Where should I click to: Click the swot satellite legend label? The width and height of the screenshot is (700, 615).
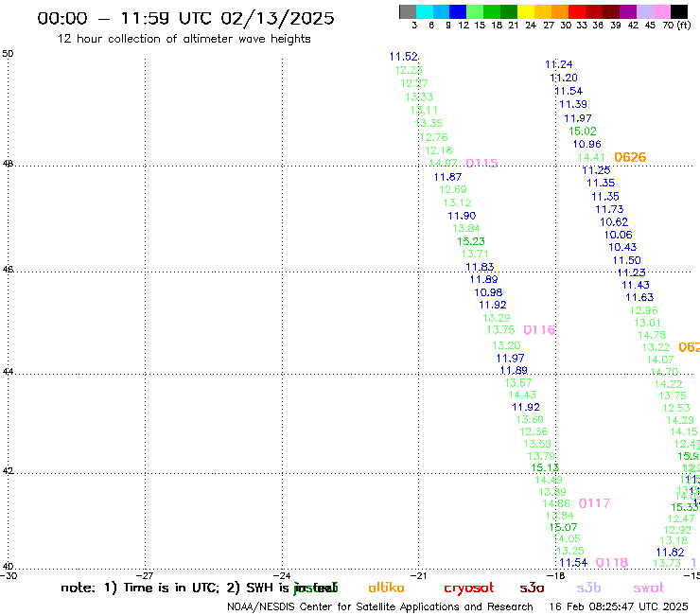649,588
